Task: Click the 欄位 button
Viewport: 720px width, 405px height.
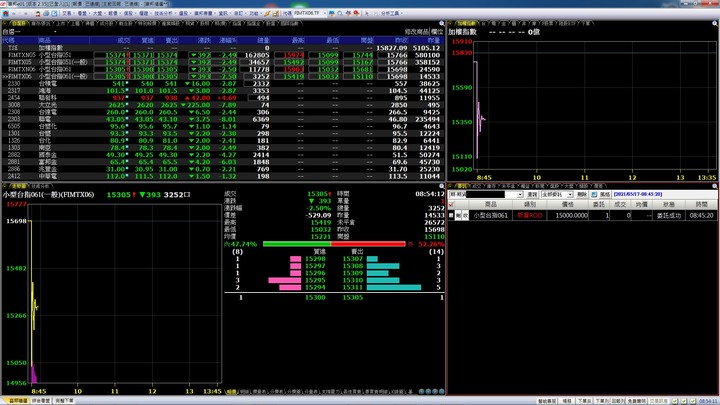Action: pos(437,32)
